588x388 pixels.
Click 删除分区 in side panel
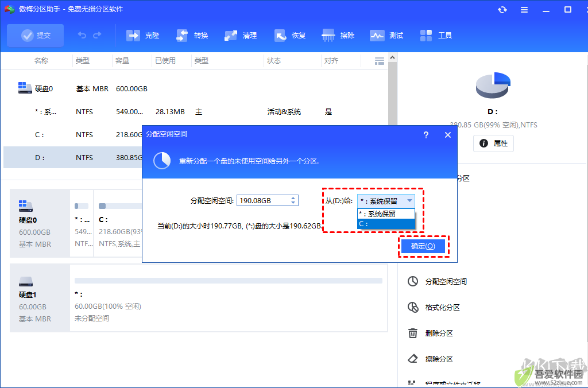click(x=431, y=333)
